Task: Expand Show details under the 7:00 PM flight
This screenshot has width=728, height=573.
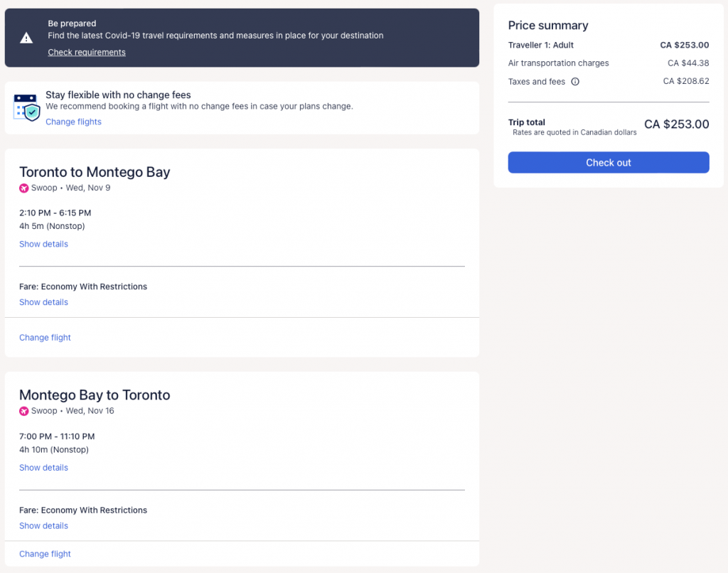Action: [43, 468]
